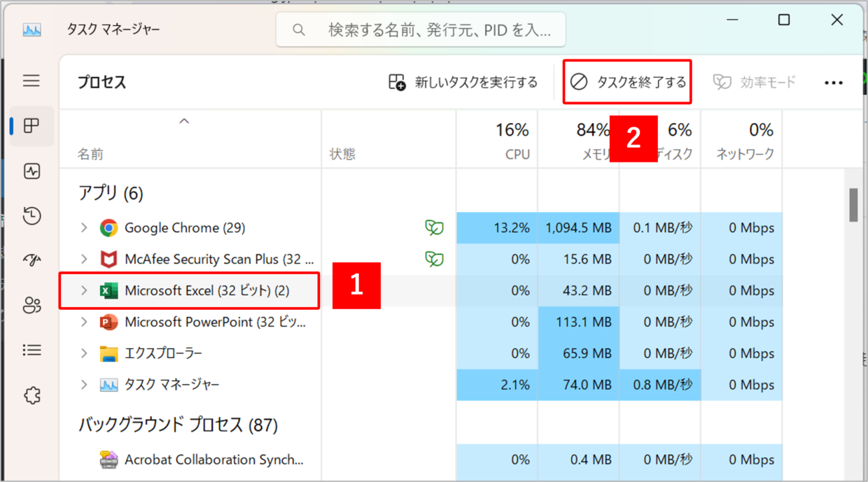Image resolution: width=868 pixels, height=482 pixels.
Task: Click the 0 Mbps cell in PowerPoint row
Action: (741, 322)
